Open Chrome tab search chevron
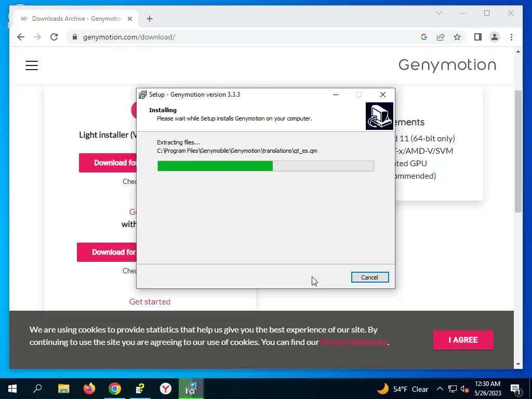This screenshot has height=399, width=532. click(439, 13)
